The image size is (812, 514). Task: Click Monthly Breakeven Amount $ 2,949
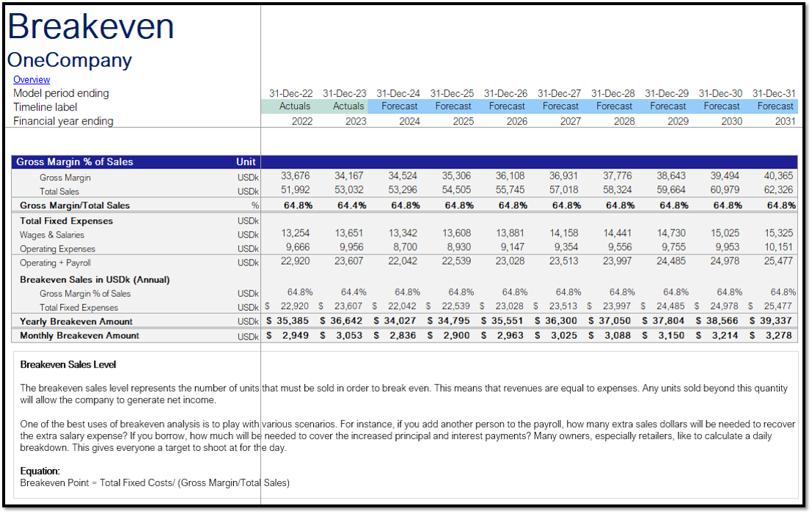click(x=288, y=336)
